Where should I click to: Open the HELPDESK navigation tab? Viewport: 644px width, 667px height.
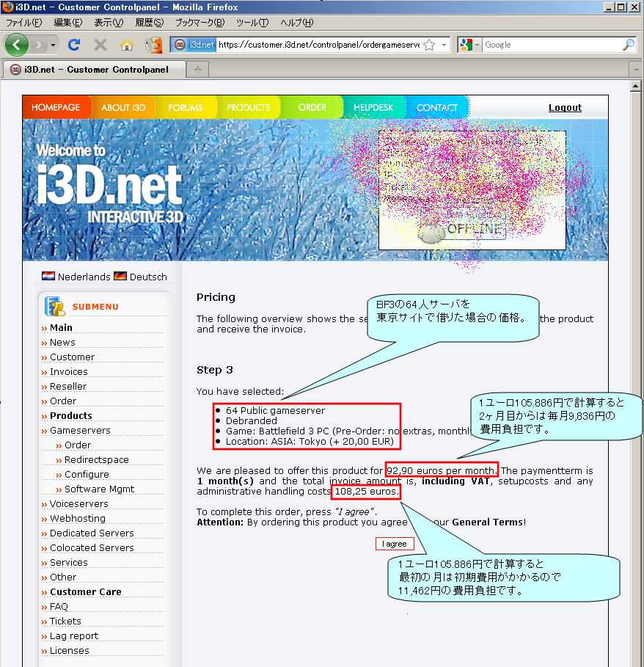(x=373, y=107)
